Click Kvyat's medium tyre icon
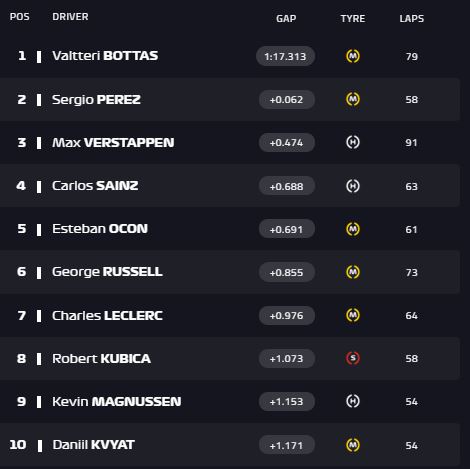 coord(353,445)
